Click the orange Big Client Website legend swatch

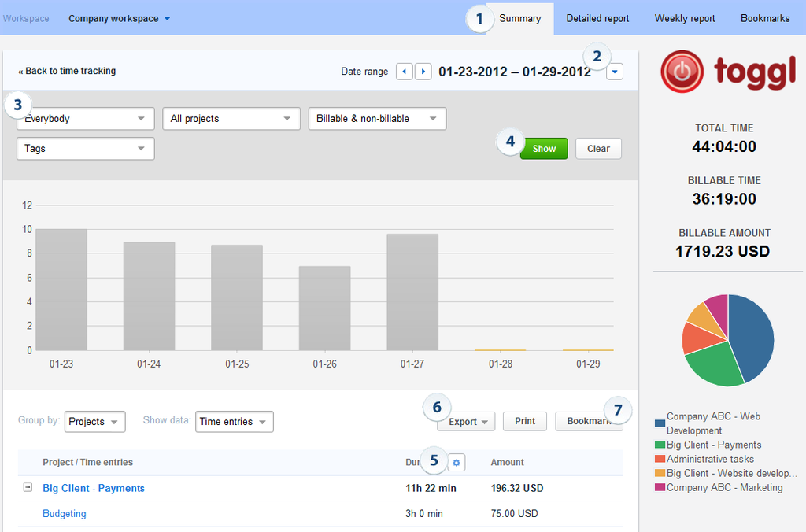point(660,473)
